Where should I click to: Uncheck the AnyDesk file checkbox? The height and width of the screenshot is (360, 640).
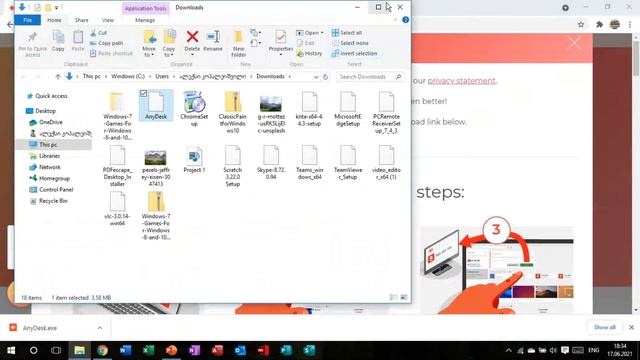pos(143,93)
